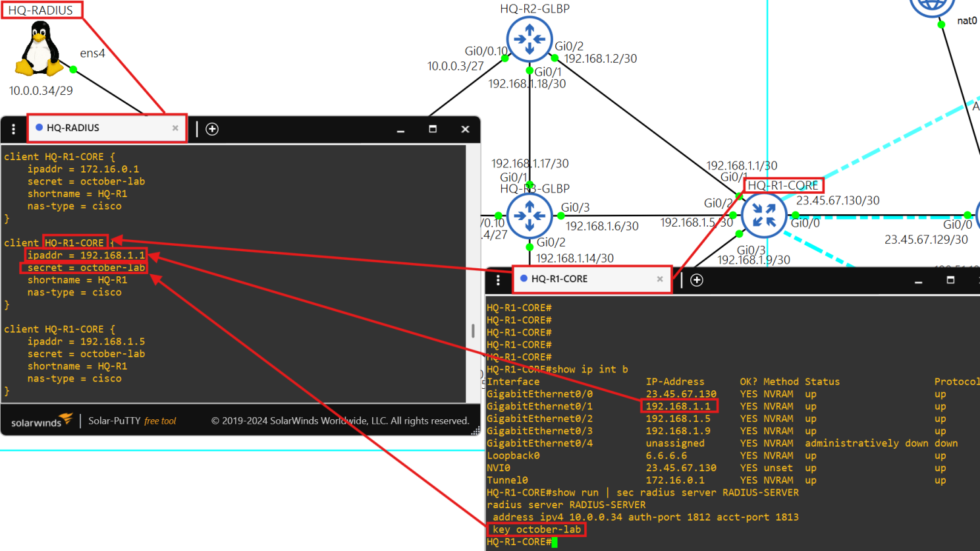Click the HQ-R1-CORE router node icon
Screen dimensions: 980x551
coord(763,216)
